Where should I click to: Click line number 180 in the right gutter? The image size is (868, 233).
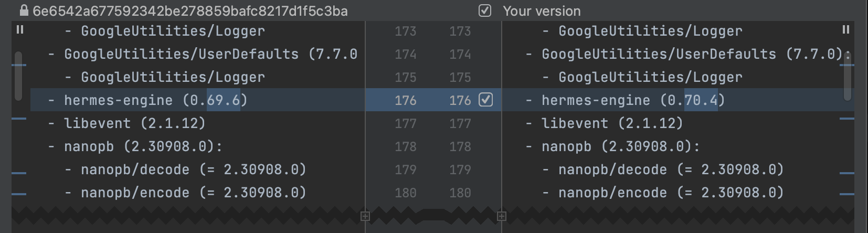[460, 193]
